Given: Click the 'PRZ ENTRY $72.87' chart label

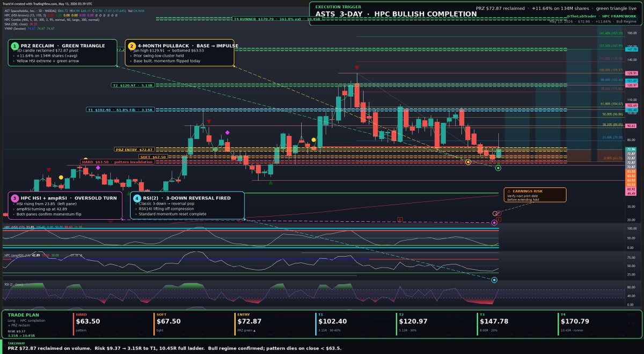Looking at the screenshot, I should pyautogui.click(x=134, y=149).
